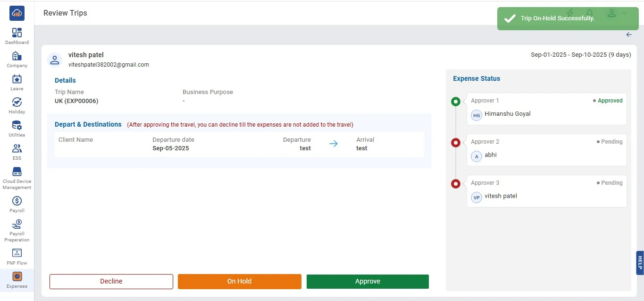The height and width of the screenshot is (301, 644).
Task: Click the Expenses sidebar icon
Action: coord(17,276)
